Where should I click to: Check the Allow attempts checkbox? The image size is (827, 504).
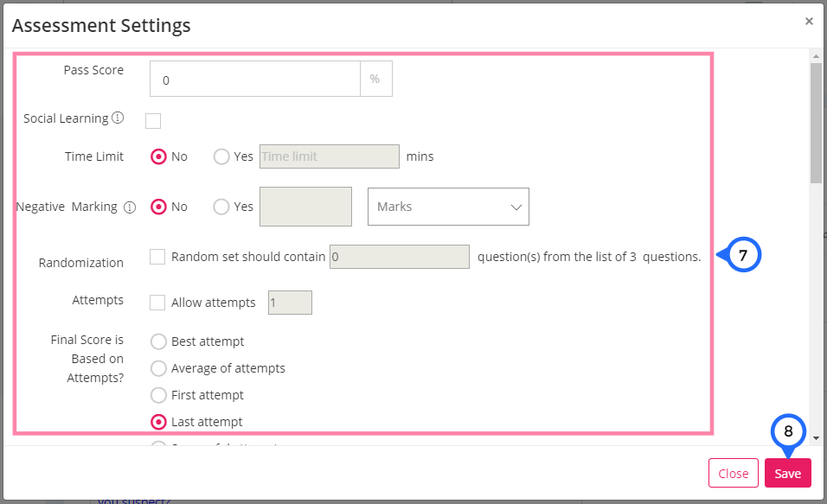(x=157, y=303)
